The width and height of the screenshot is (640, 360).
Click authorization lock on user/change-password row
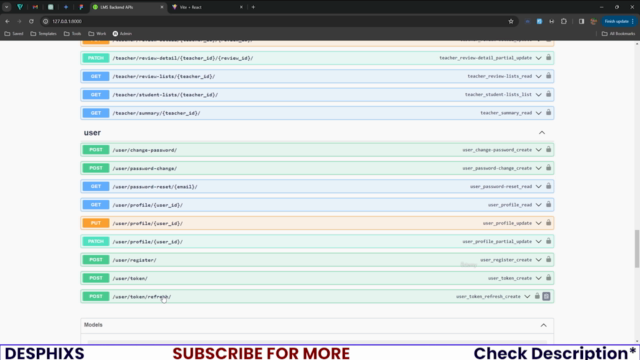[x=549, y=150]
